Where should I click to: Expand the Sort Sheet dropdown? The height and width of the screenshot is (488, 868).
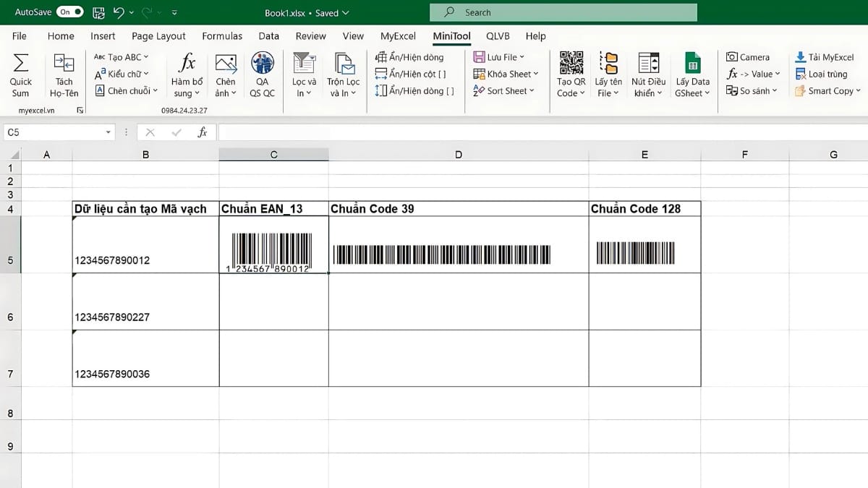503,91
